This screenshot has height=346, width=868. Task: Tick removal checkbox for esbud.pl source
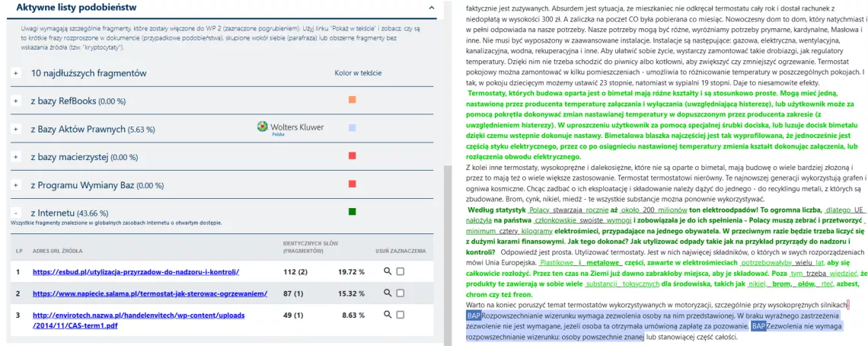tap(400, 271)
